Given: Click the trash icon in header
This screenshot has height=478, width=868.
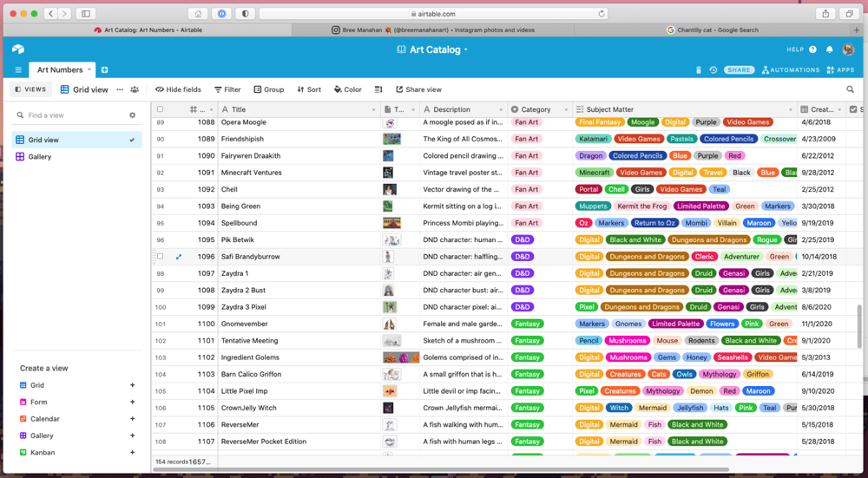Looking at the screenshot, I should 699,69.
